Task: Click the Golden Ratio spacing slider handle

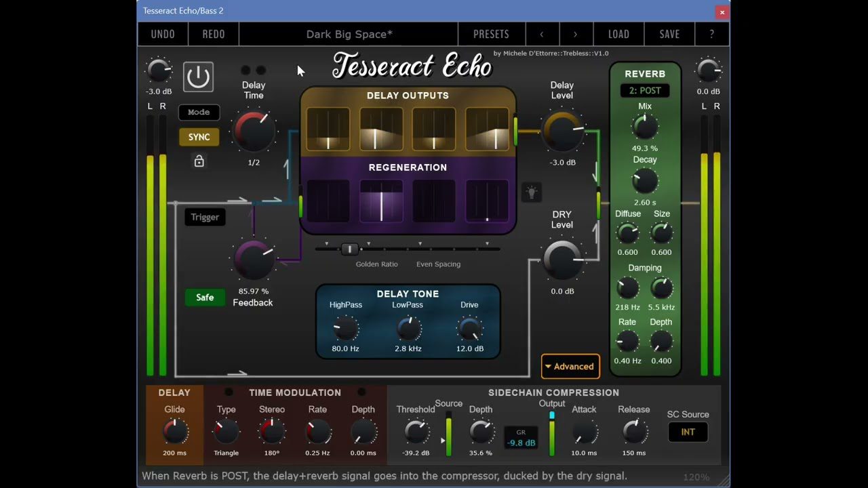Action: coord(349,249)
